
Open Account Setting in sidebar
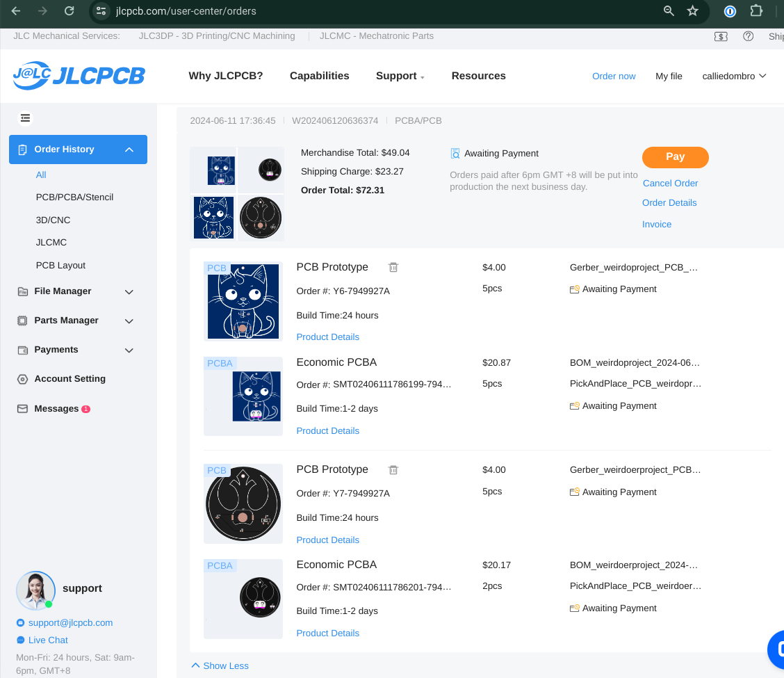pyautogui.click(x=70, y=379)
